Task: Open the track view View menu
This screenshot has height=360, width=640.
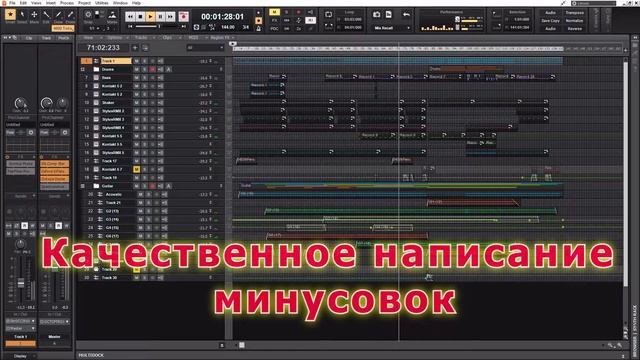Action: tap(89, 38)
